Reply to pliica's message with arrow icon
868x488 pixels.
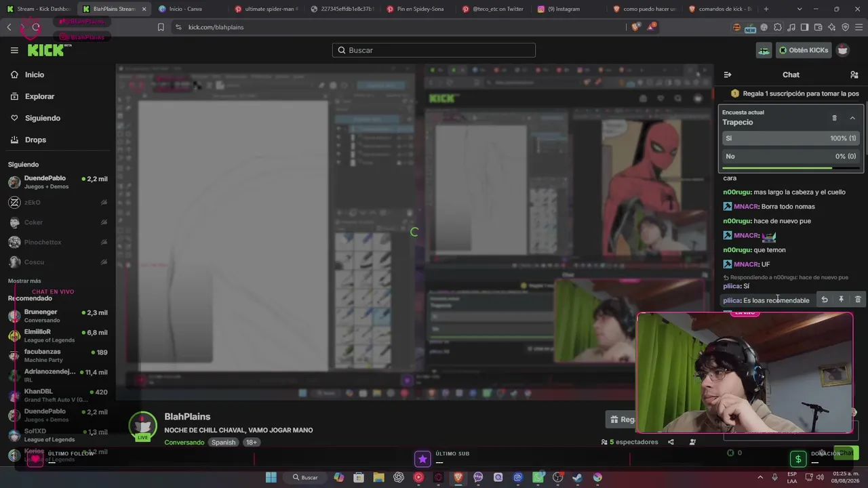click(824, 300)
